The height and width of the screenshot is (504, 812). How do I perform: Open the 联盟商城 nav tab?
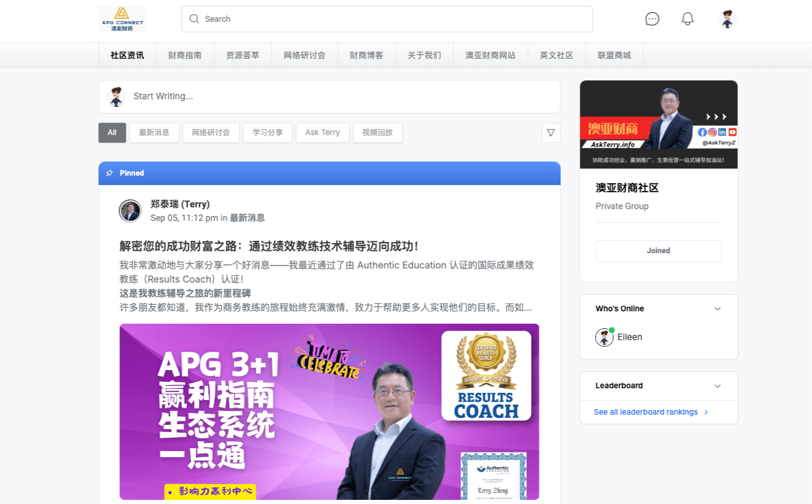pyautogui.click(x=614, y=55)
